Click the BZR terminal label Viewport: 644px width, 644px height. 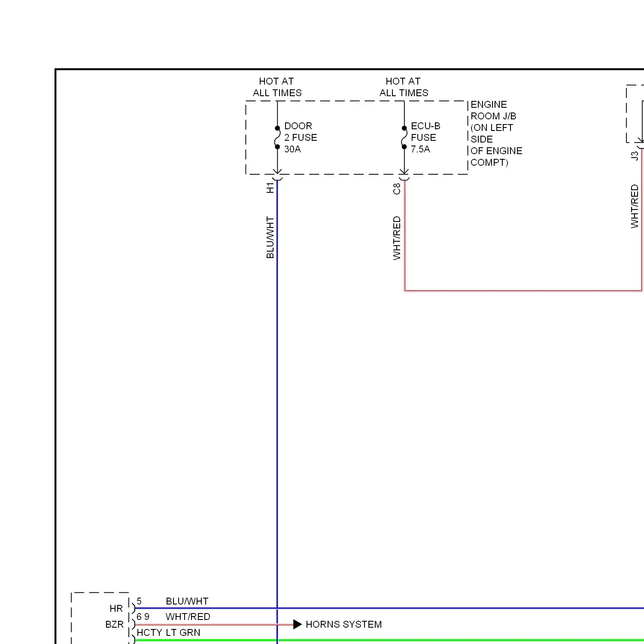click(114, 624)
